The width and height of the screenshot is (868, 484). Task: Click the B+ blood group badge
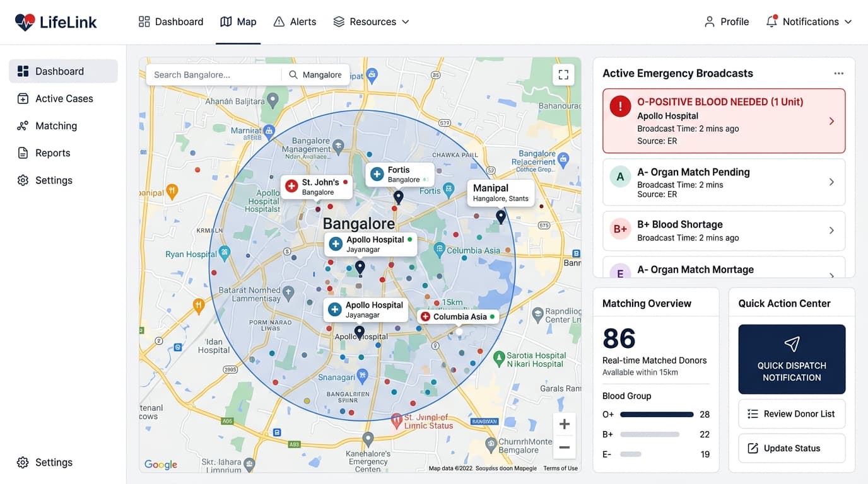click(620, 229)
